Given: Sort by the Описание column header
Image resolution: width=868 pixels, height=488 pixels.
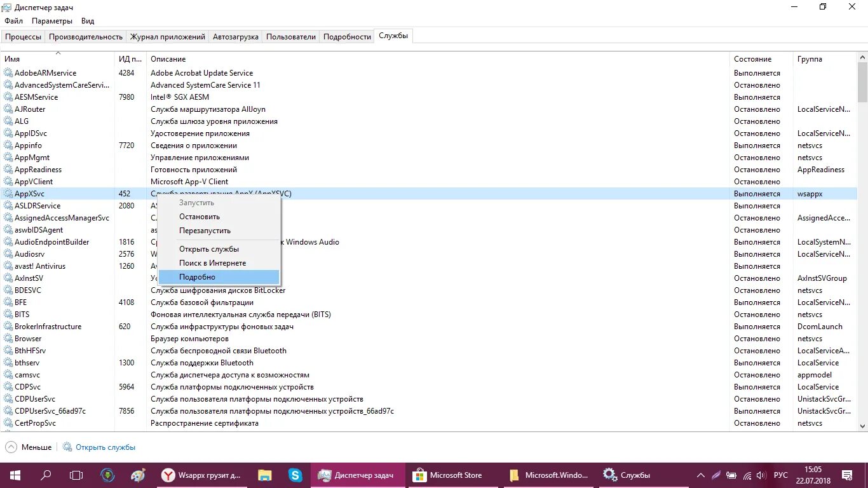Looking at the screenshot, I should [x=438, y=59].
